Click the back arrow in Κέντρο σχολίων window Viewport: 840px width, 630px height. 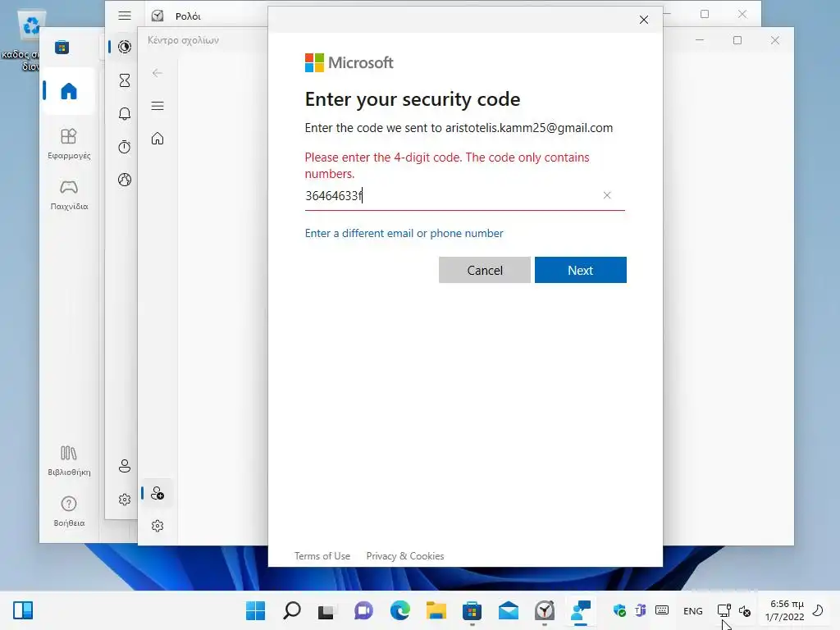(x=157, y=73)
